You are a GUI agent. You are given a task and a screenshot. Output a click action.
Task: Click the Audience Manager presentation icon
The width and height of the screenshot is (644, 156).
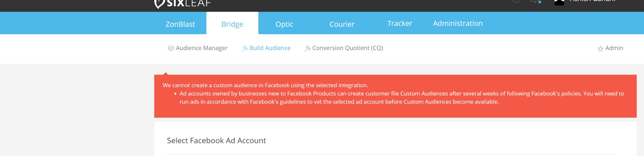point(171,48)
